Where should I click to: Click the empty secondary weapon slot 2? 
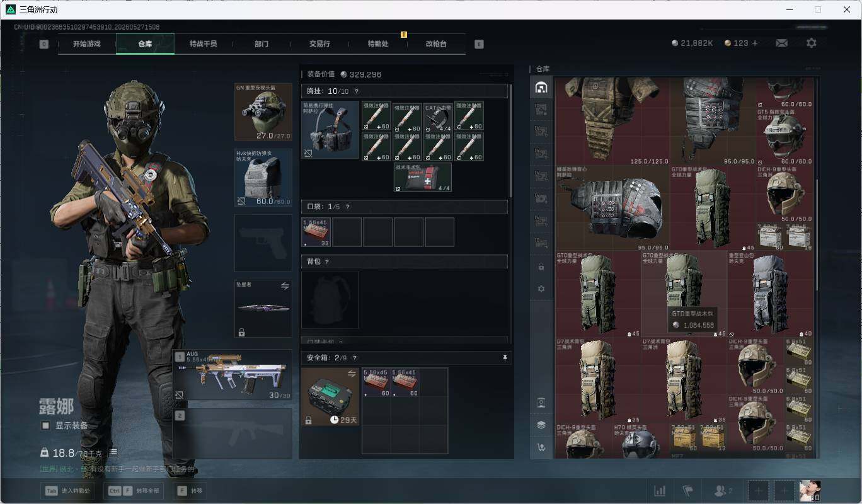point(233,433)
